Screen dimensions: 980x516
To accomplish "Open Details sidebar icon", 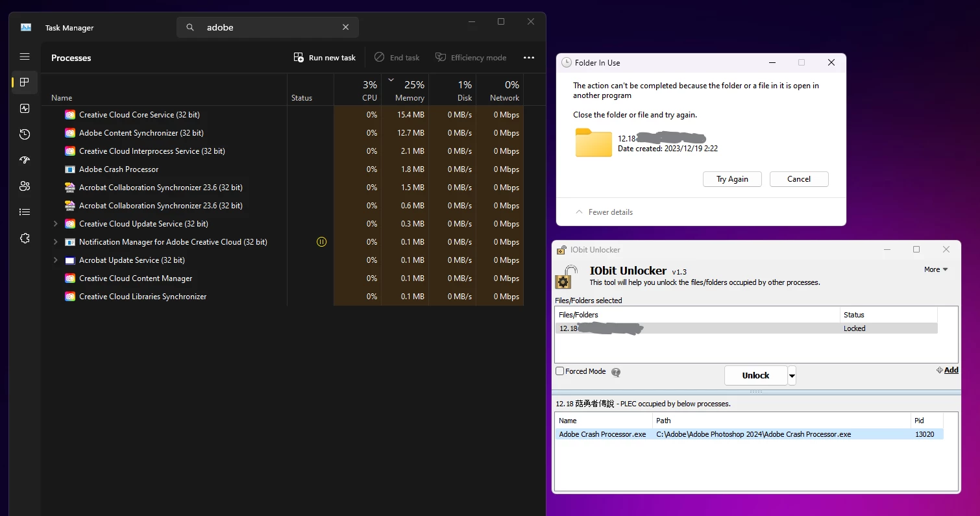I will tap(25, 212).
